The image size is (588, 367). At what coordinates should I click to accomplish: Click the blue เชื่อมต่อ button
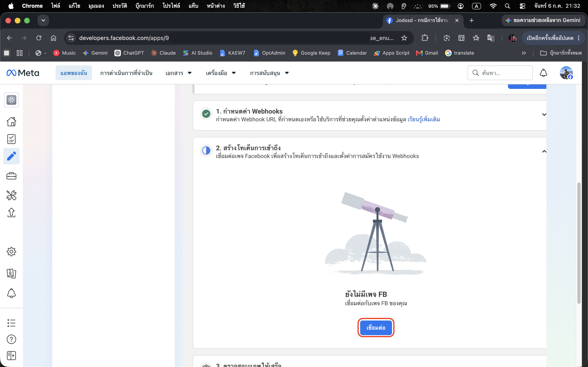tap(376, 327)
